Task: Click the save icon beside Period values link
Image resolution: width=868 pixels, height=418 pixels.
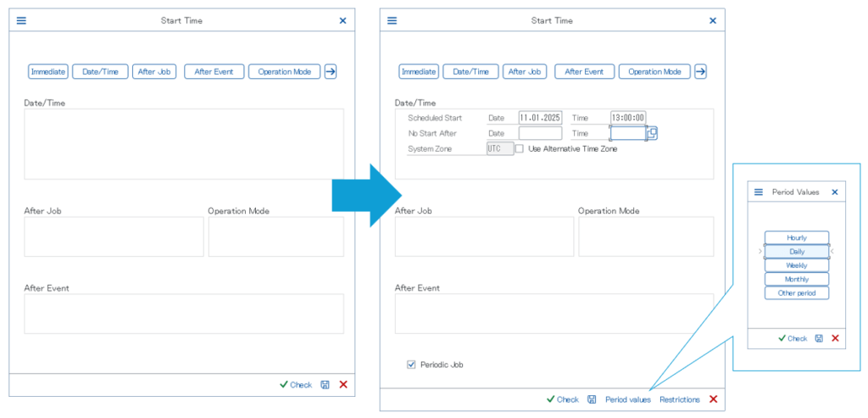Action: [x=592, y=399]
